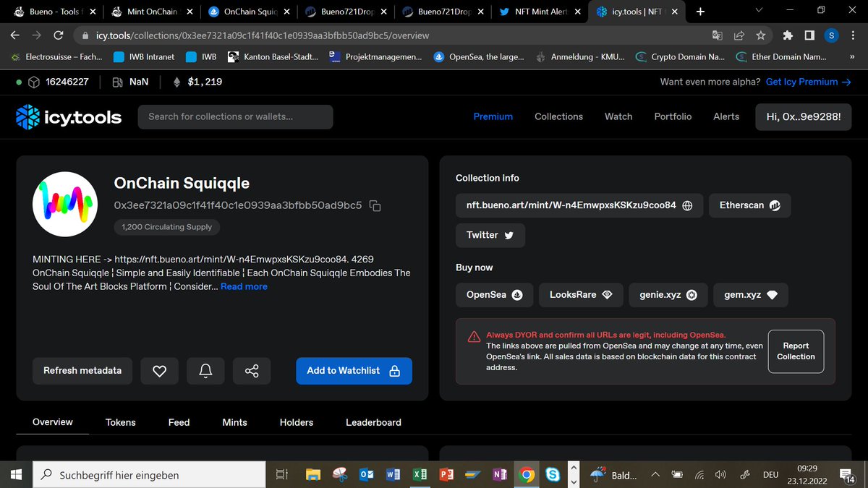Open the Chrome three-dot menu
The width and height of the screenshot is (868, 488).
(852, 35)
